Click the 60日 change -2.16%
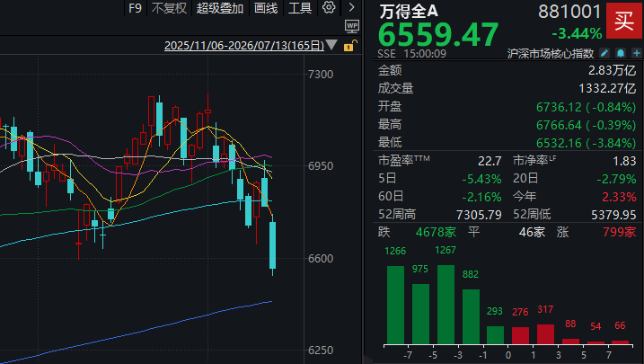This screenshot has width=644, height=364. click(x=481, y=197)
